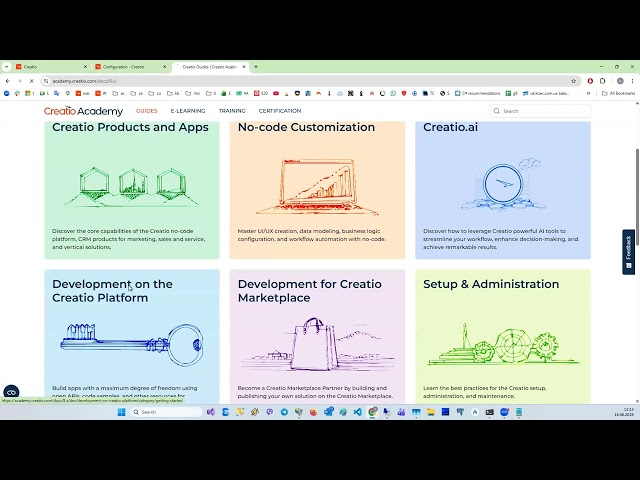This screenshot has height=480, width=640.
Task: Open the YouTube bookmark icon
Action: pos(276,93)
